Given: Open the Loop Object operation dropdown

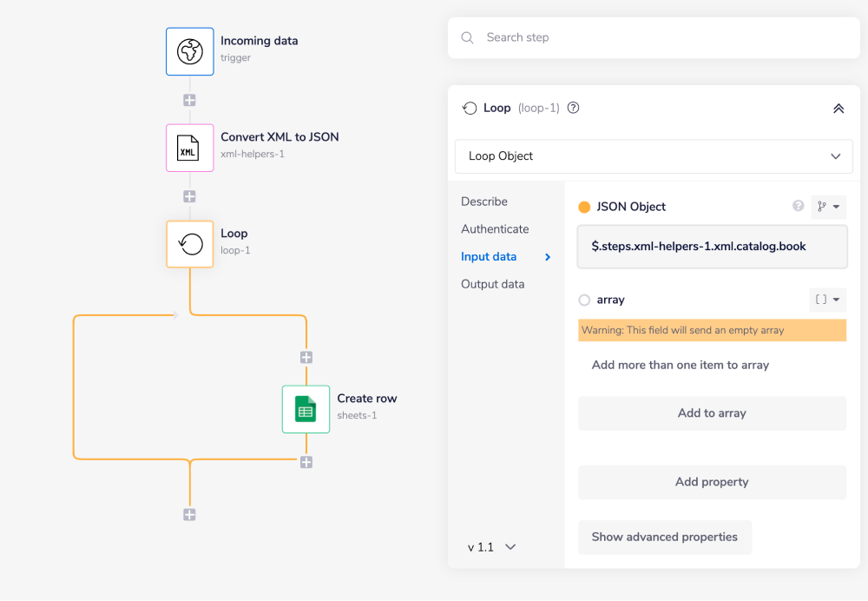Looking at the screenshot, I should 654,156.
